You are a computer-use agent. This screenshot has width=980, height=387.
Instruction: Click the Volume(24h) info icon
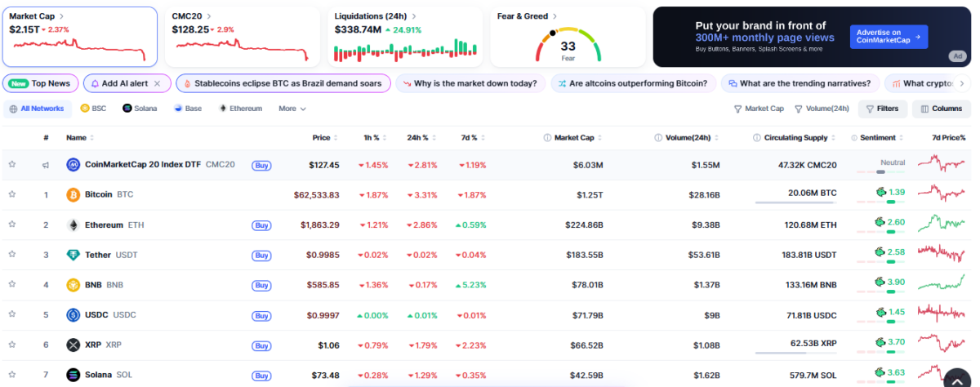click(x=658, y=138)
